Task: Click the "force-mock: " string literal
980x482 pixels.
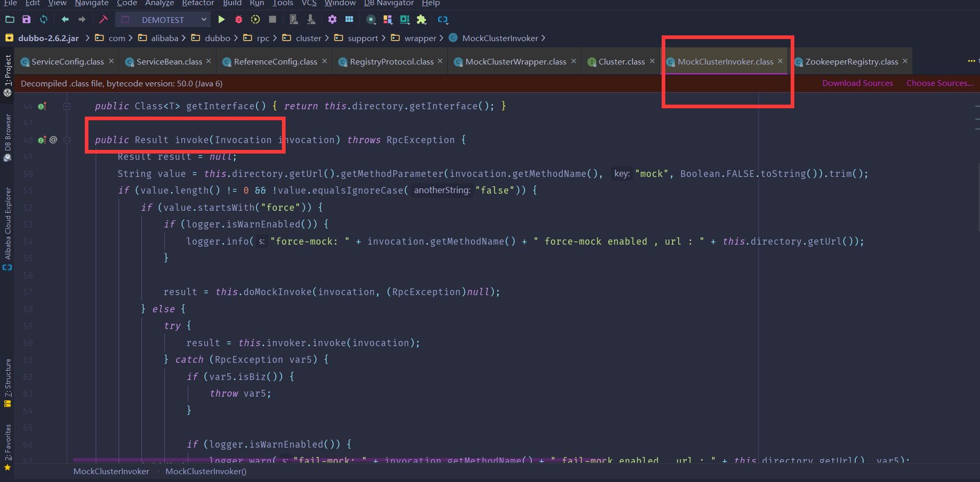Action: pos(310,242)
